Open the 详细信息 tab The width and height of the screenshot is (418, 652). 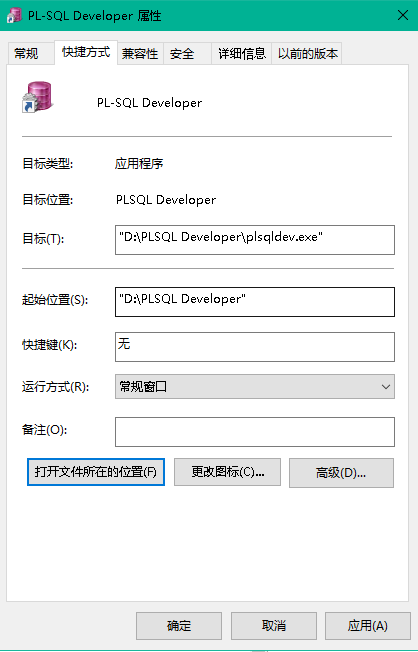(x=242, y=53)
